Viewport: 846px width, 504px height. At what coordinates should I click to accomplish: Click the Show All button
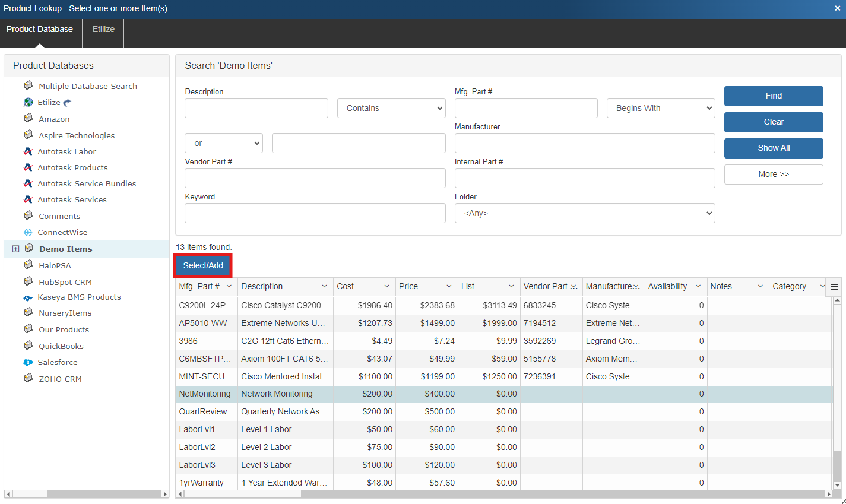coord(773,148)
